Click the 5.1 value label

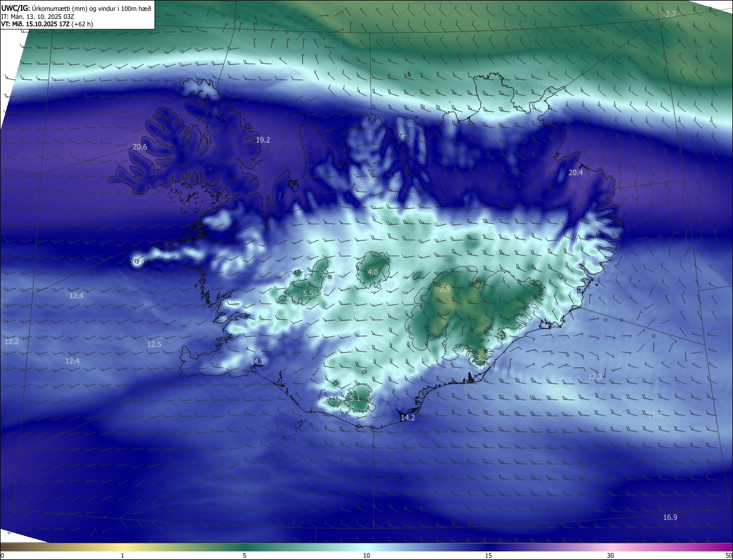click(x=354, y=398)
